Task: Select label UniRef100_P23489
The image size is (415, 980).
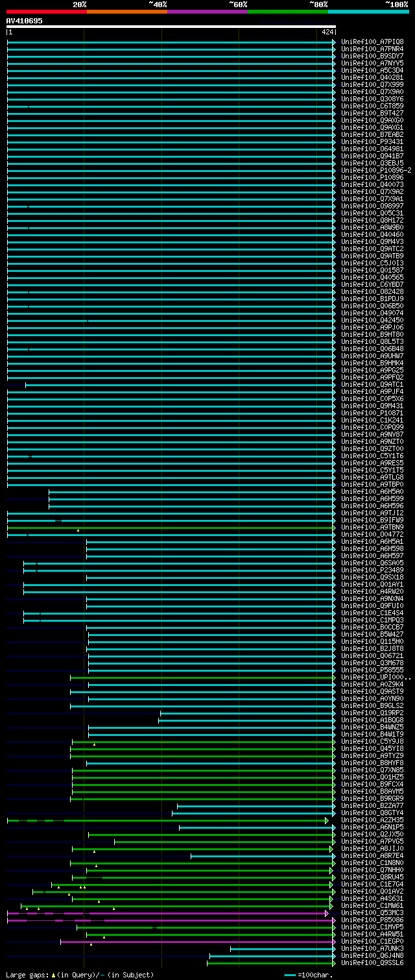Action: (x=372, y=570)
